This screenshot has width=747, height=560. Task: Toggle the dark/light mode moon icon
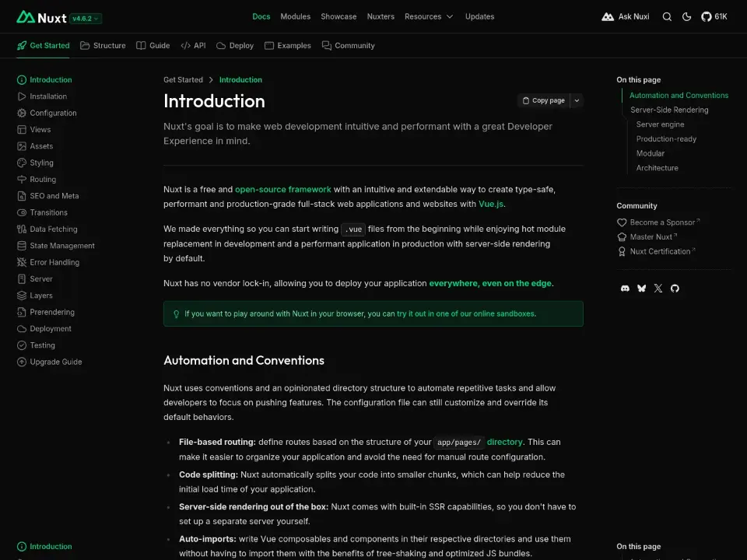[686, 16]
